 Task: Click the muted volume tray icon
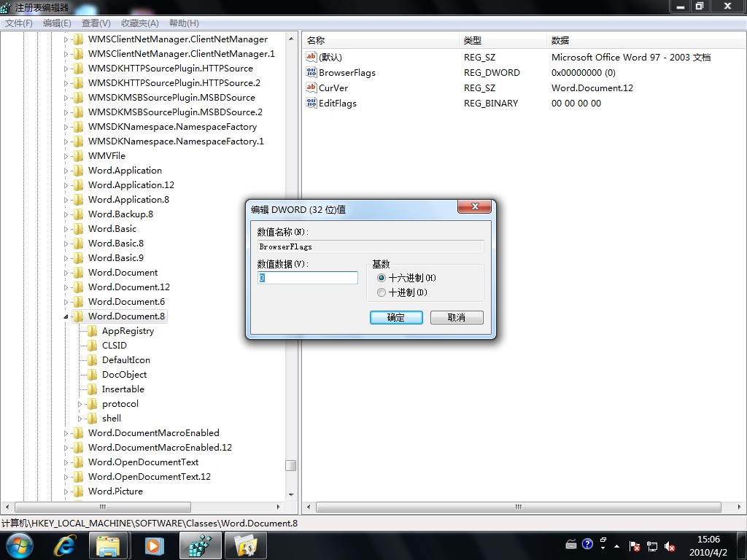670,546
